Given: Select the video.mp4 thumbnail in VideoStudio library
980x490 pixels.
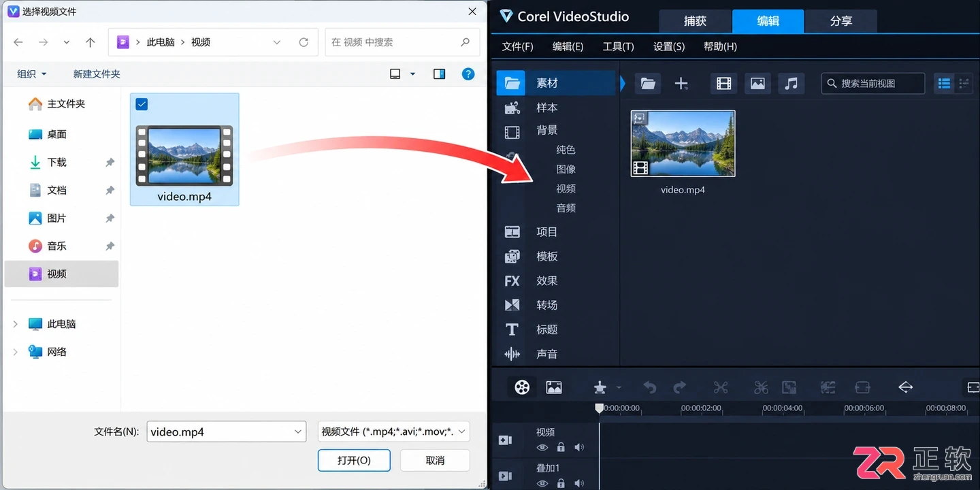Looking at the screenshot, I should tap(683, 144).
